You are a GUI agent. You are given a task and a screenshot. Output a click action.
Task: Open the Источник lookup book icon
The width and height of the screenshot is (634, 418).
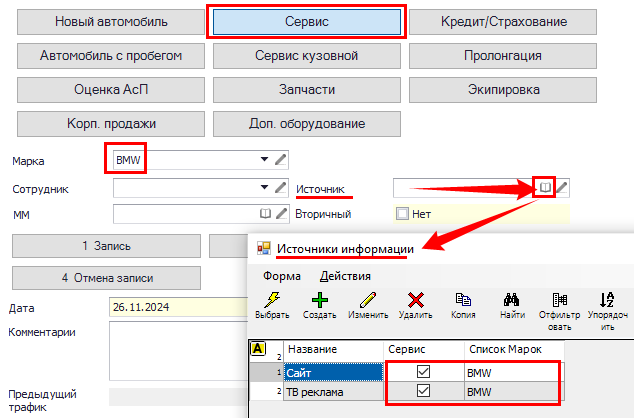pos(545,187)
